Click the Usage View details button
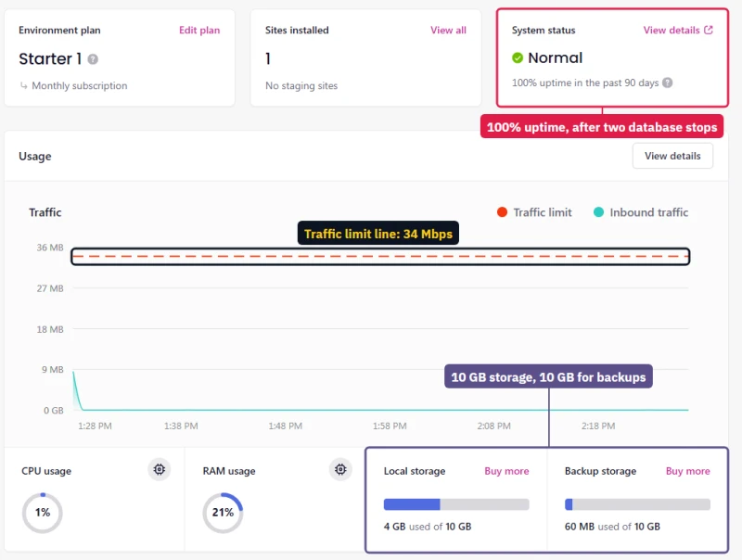Screen dimensions: 742x560 [672, 156]
